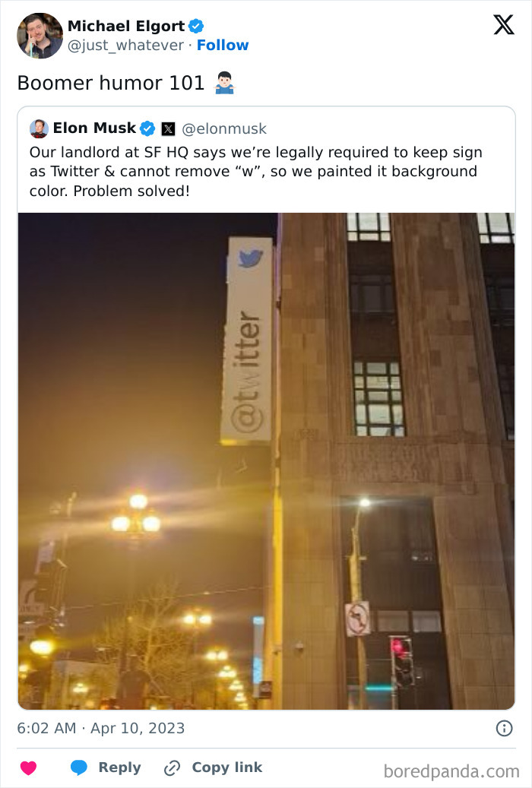
Task: Click the Reply button label
Action: point(119,767)
